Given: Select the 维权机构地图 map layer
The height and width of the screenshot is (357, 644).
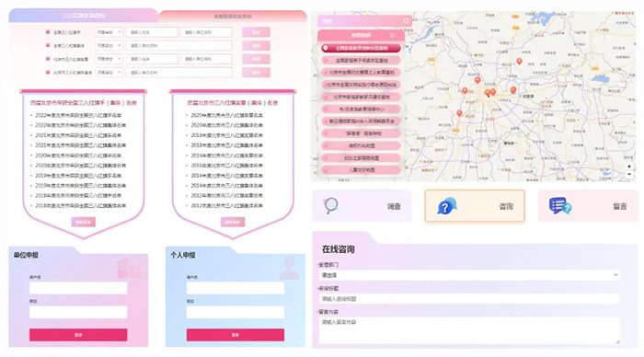Looking at the screenshot, I should [x=361, y=145].
